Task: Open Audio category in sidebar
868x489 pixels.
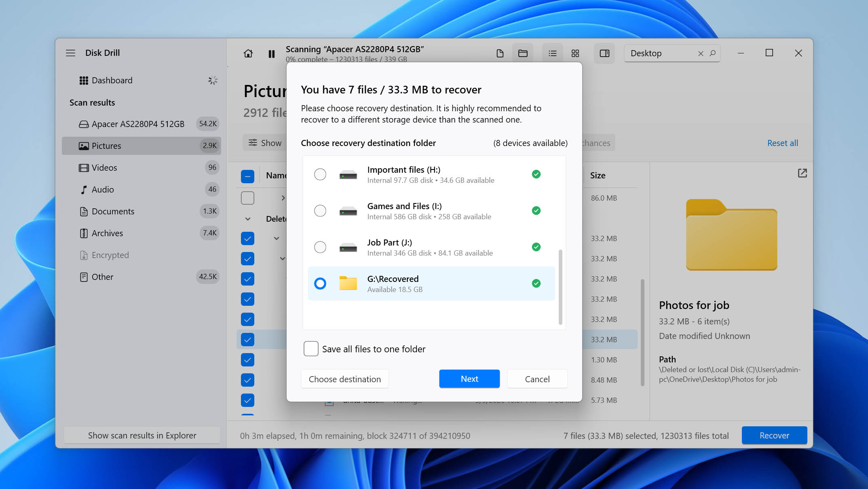Action: pyautogui.click(x=141, y=189)
